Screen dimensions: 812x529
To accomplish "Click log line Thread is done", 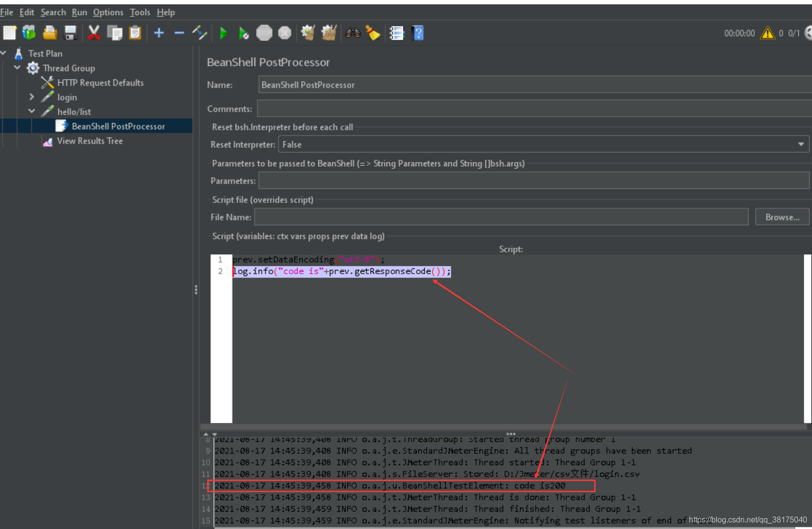I will pos(425,498).
